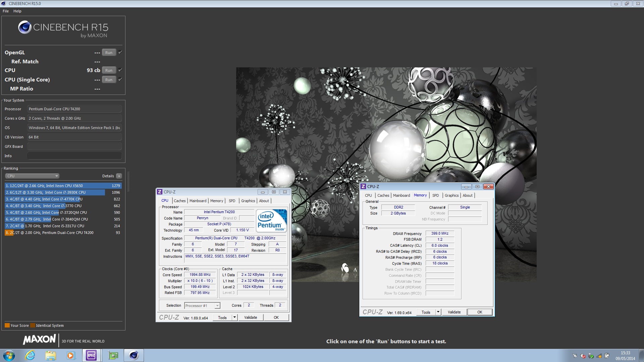The height and width of the screenshot is (362, 644).
Task: Select ranking entry Intel Core i7-3770 CPU
Action: pyautogui.click(x=63, y=206)
